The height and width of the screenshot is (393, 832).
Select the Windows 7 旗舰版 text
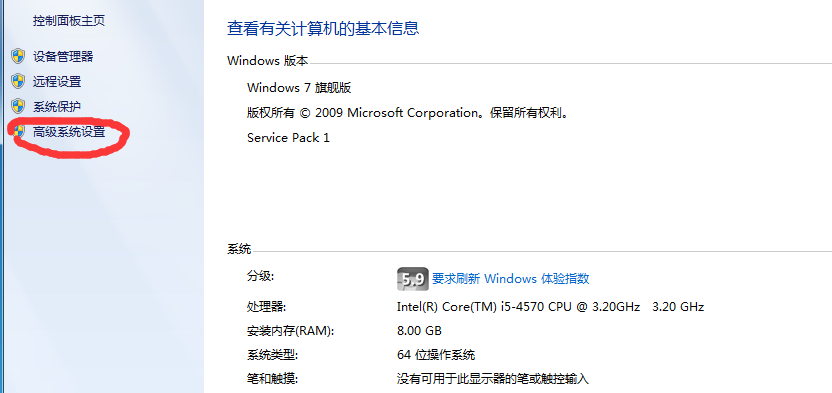(x=299, y=88)
